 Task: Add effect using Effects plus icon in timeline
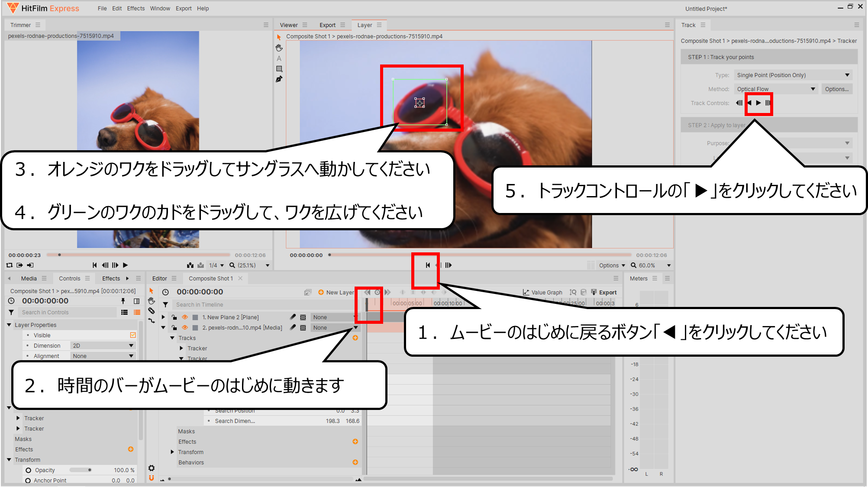[x=355, y=442]
